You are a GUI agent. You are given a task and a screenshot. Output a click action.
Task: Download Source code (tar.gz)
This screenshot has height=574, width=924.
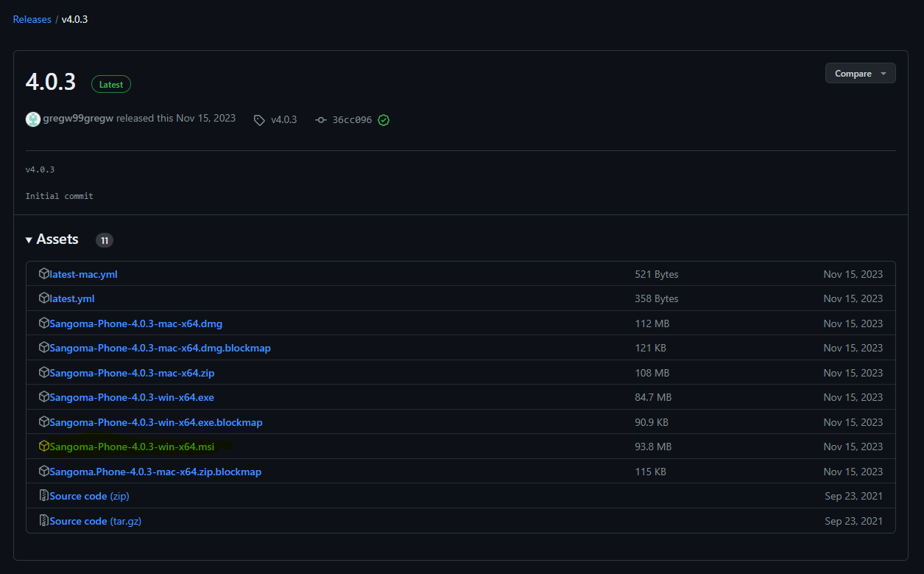click(95, 521)
